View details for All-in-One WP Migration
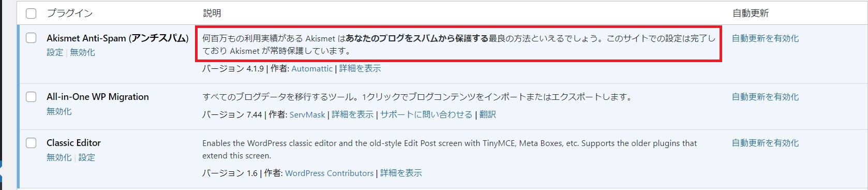 [x=352, y=114]
